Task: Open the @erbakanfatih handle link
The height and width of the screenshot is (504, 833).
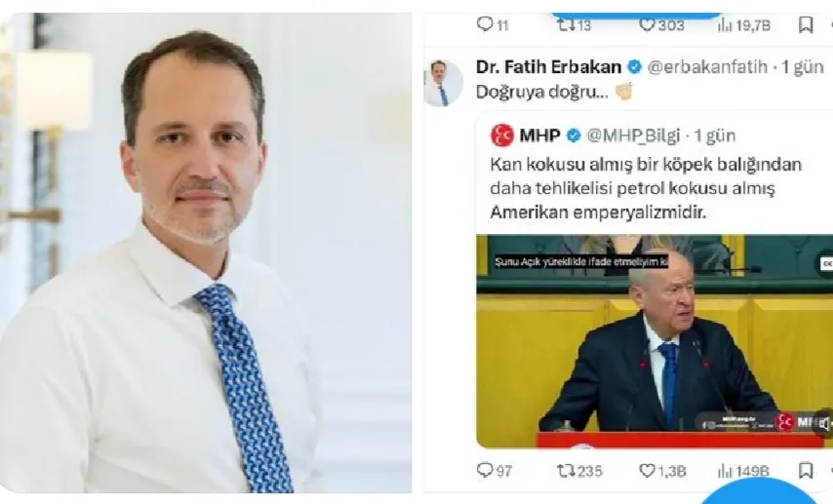Action: click(707, 67)
